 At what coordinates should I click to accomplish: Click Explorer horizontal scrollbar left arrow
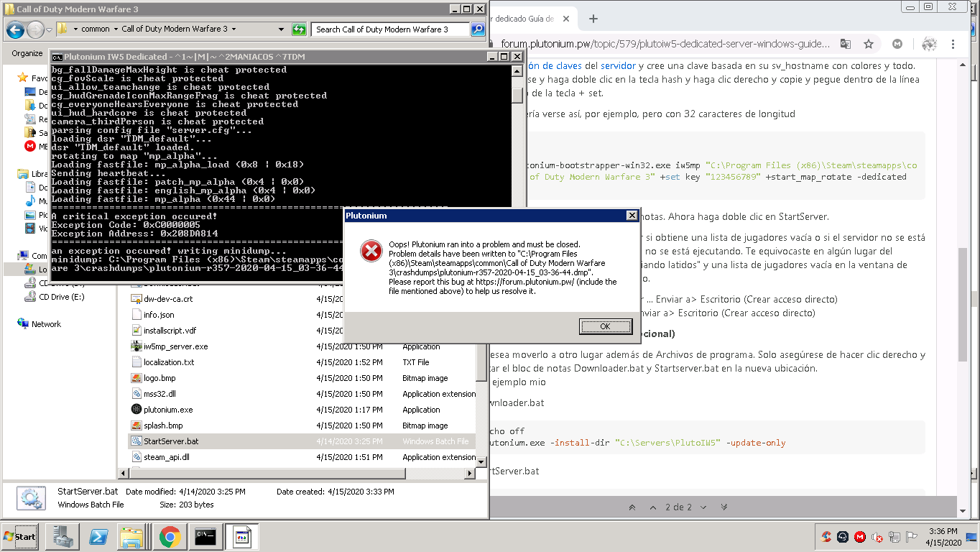[x=123, y=474]
